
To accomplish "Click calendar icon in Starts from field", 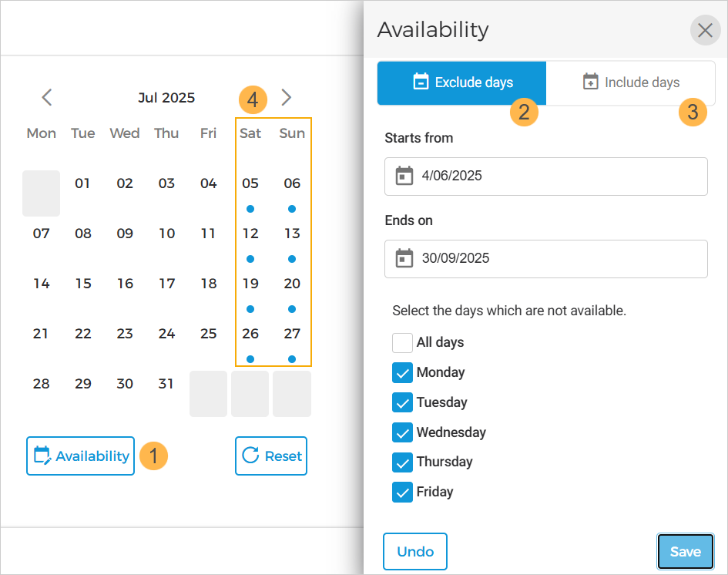I will coord(404,176).
